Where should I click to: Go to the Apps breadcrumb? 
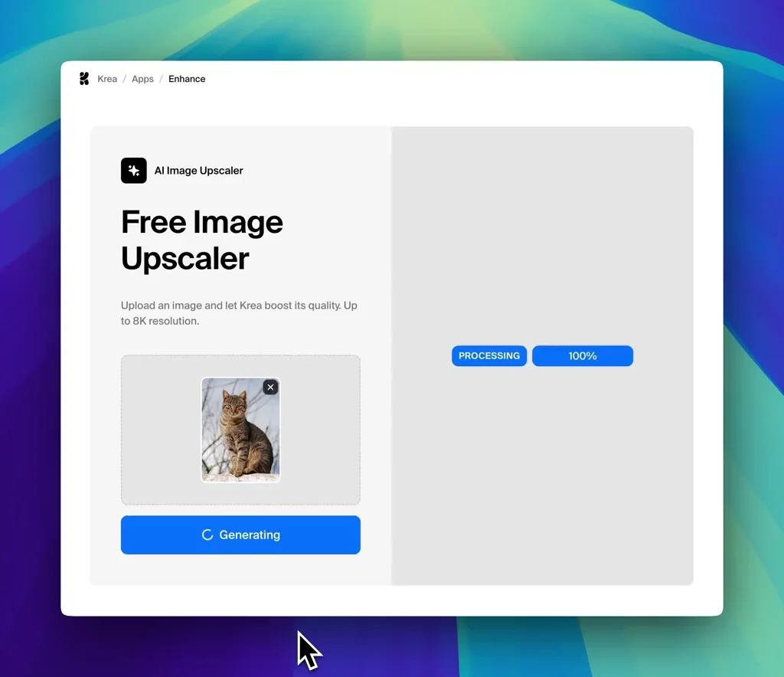click(x=142, y=79)
